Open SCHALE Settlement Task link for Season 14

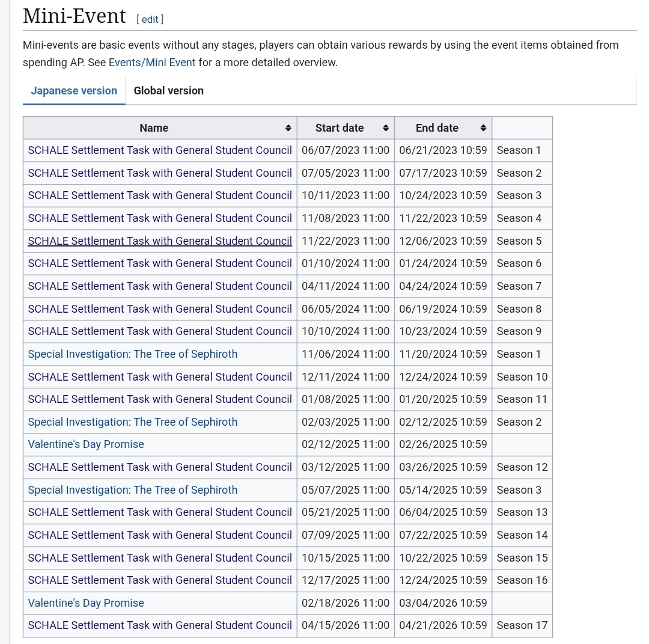(x=160, y=535)
